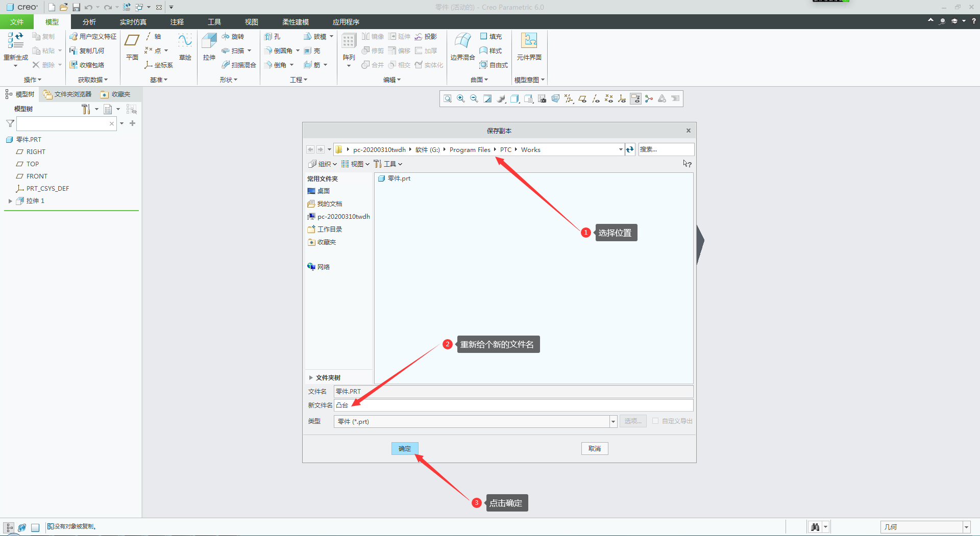Click the 取消 button

pos(595,449)
